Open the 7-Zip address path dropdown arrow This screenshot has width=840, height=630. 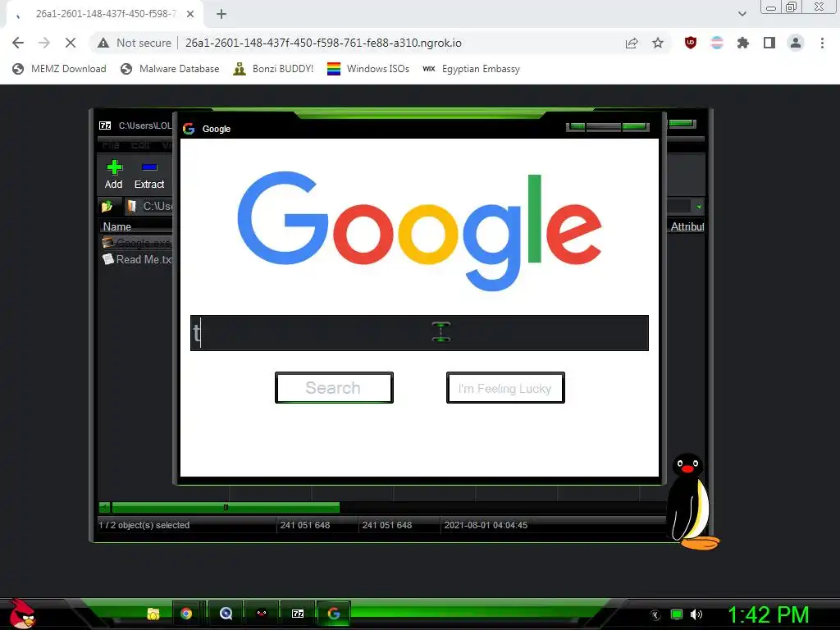[x=699, y=207]
